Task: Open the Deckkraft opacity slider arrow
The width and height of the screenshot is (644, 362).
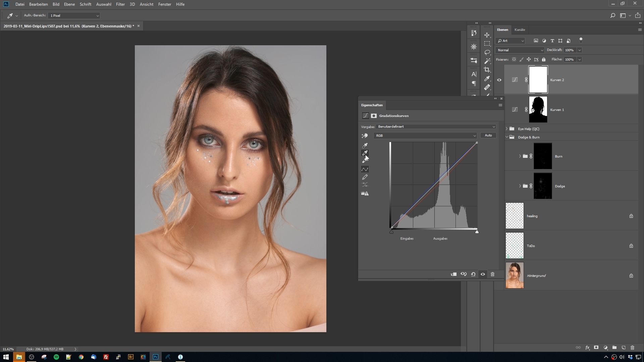Action: 580,50
